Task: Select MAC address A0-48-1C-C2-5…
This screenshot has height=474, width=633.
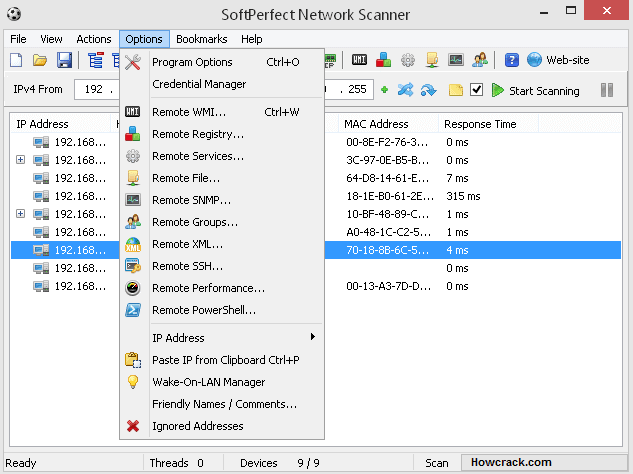Action: click(x=388, y=232)
